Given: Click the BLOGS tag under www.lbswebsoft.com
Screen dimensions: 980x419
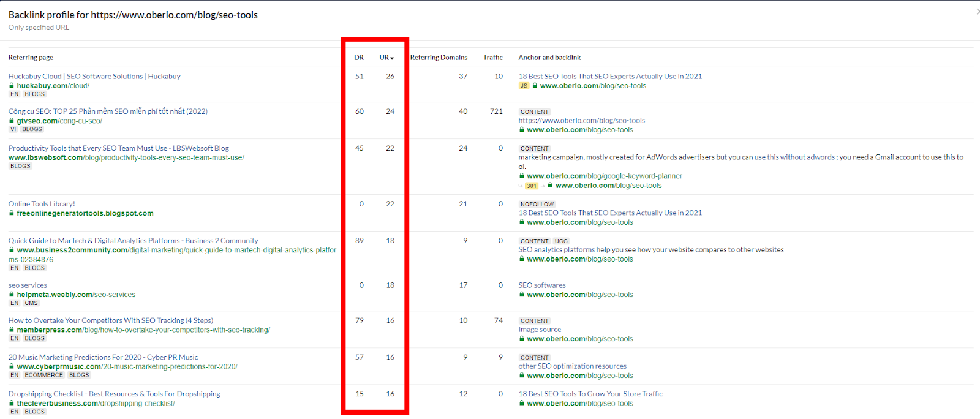Looking at the screenshot, I should tap(20, 166).
